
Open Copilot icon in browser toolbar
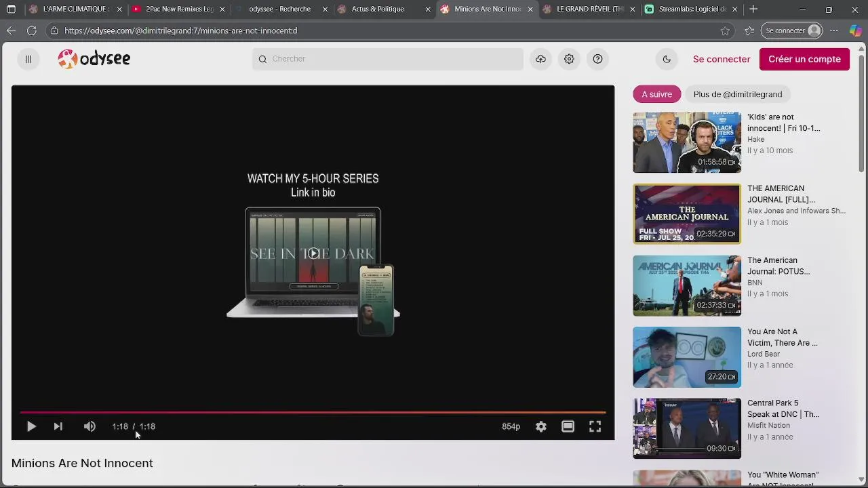point(855,30)
